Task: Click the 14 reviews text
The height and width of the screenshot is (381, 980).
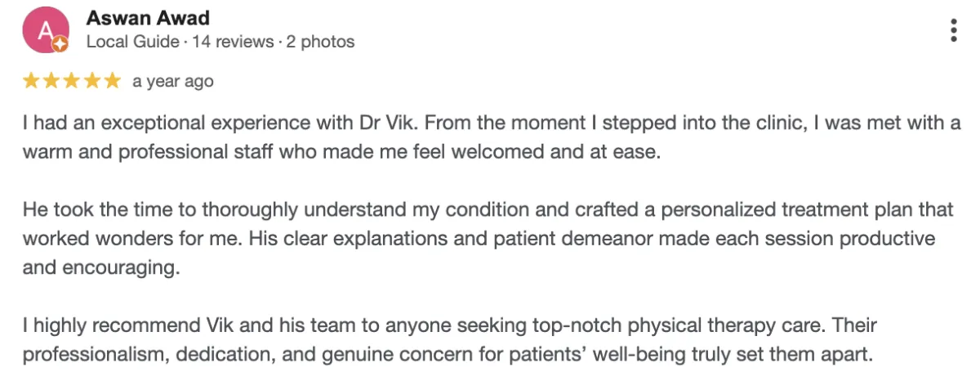Action: (x=234, y=41)
